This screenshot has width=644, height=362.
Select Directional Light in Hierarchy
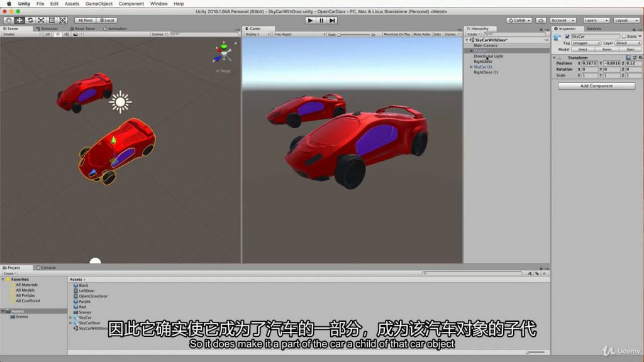coord(488,56)
